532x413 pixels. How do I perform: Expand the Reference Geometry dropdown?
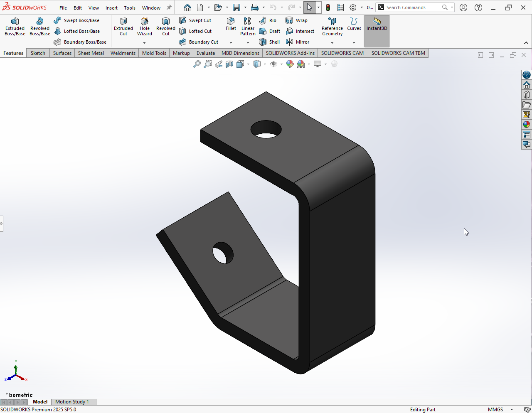332,43
